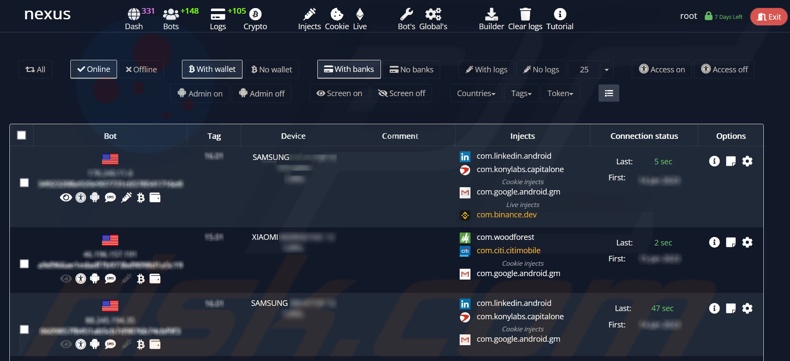Toggle the With wallet filter
The width and height of the screenshot is (790, 361).
(x=212, y=69)
